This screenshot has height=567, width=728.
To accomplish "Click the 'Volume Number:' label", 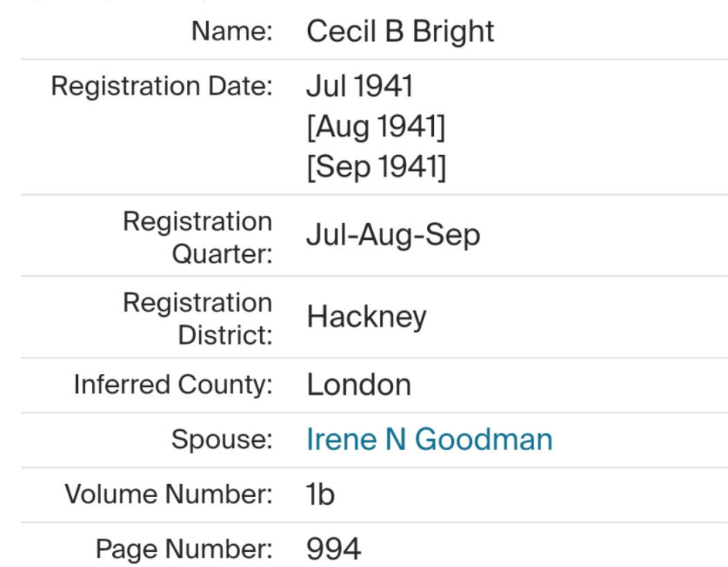I will pyautogui.click(x=168, y=494).
